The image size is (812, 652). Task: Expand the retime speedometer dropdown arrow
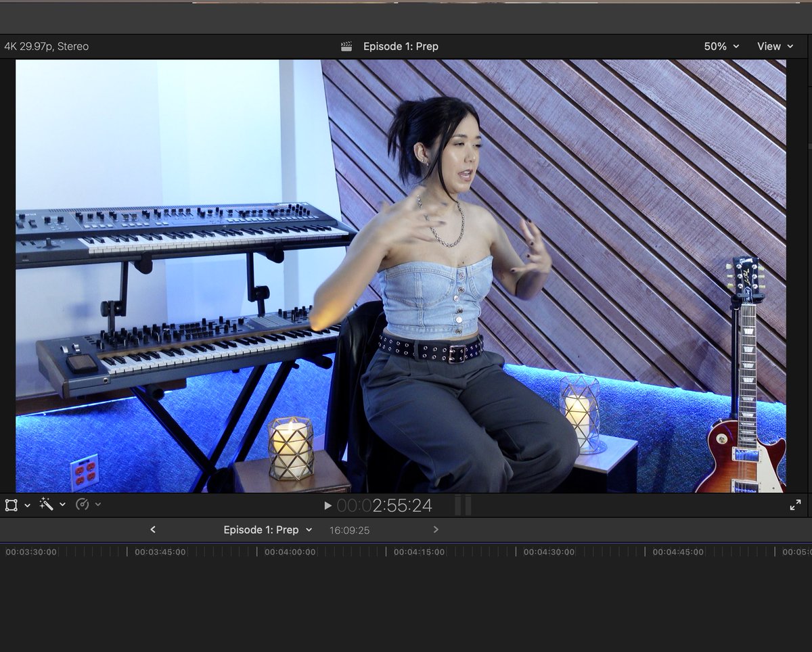pos(98,505)
